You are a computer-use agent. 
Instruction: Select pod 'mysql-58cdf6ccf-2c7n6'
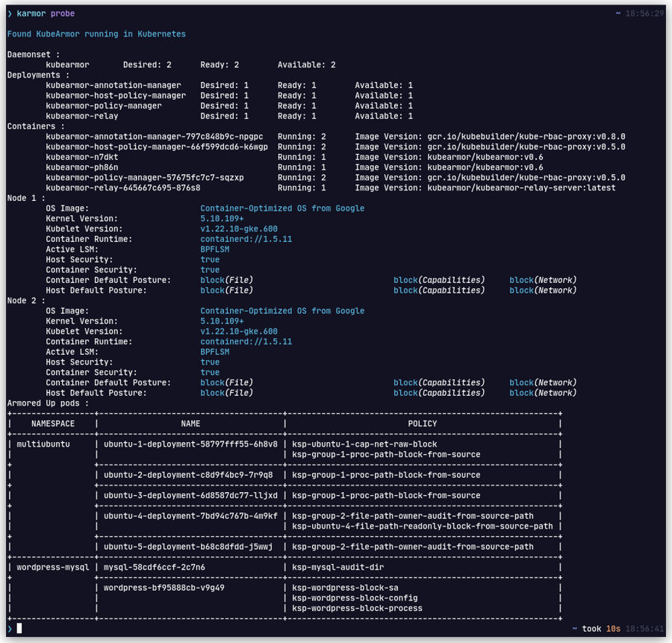(155, 567)
